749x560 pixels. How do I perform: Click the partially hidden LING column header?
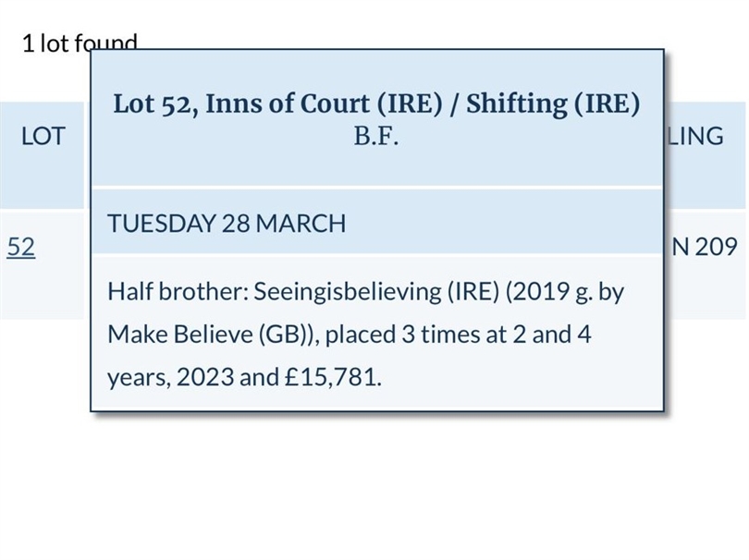coord(695,136)
